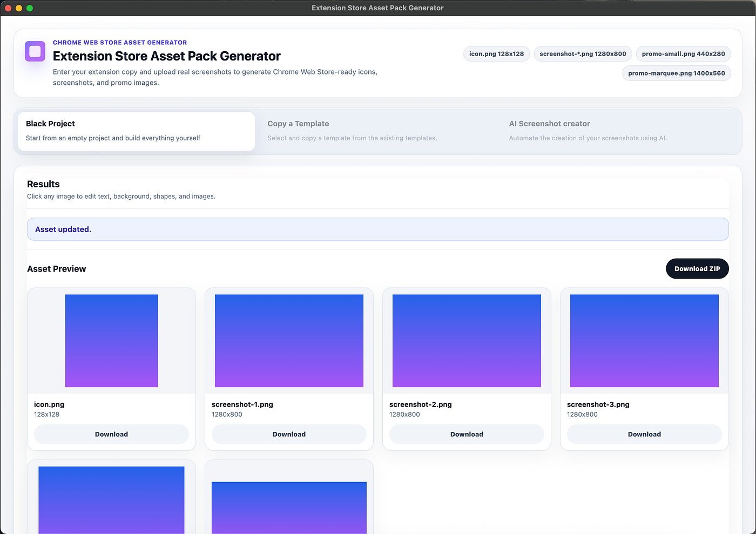This screenshot has width=756, height=534.
Task: Click the Results heading
Action: pos(43,184)
